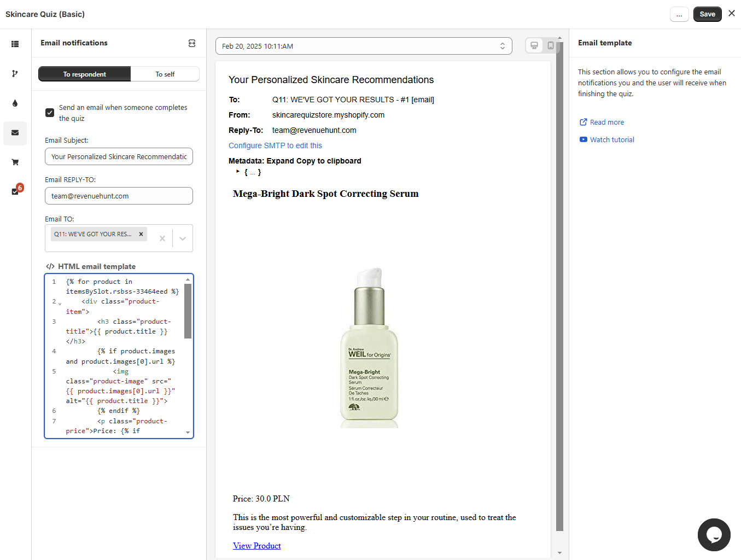This screenshot has width=741, height=560.
Task: Open the View Product link
Action: (257, 546)
